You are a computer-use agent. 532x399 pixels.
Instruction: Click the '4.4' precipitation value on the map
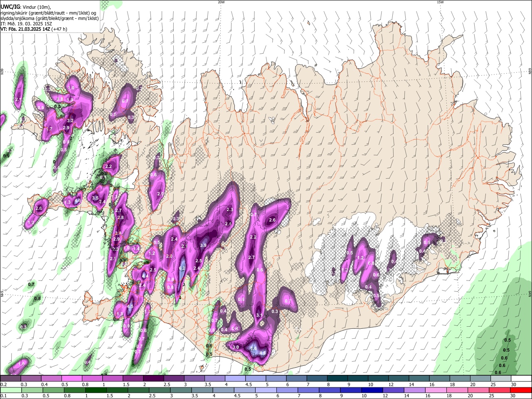[x=145, y=276]
